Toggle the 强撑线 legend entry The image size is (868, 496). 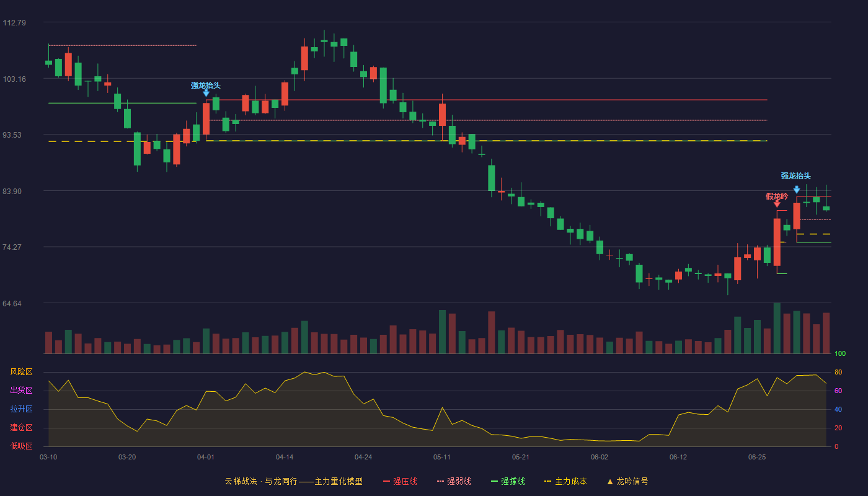pyautogui.click(x=508, y=481)
